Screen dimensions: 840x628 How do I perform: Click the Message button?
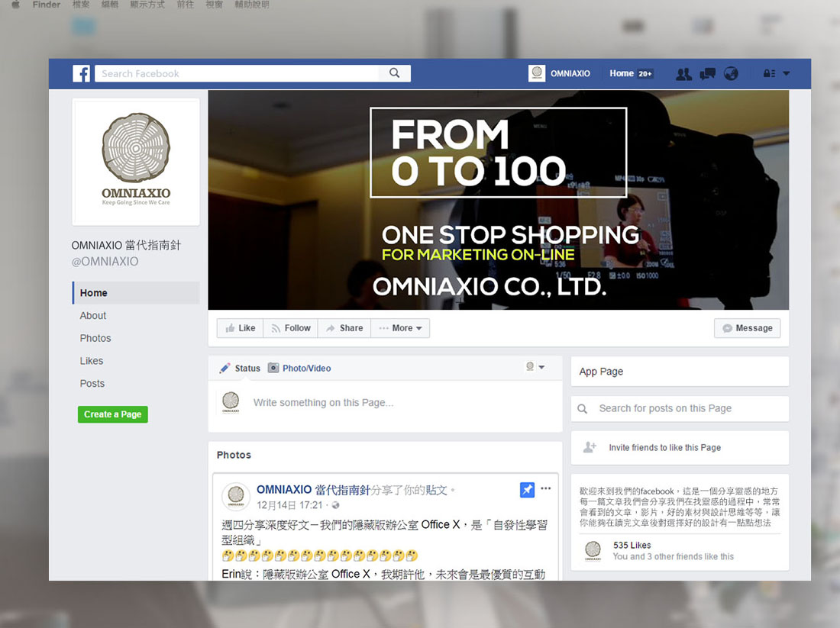tap(748, 328)
